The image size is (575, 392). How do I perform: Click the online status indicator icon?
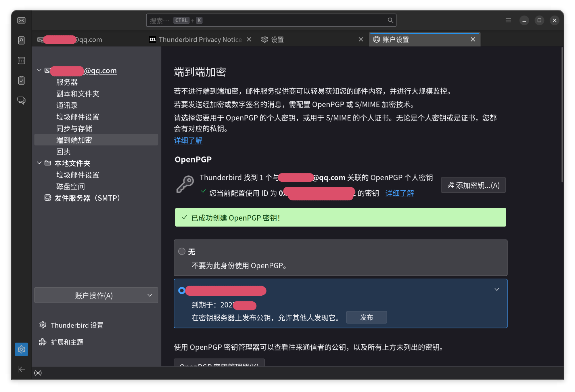[38, 373]
